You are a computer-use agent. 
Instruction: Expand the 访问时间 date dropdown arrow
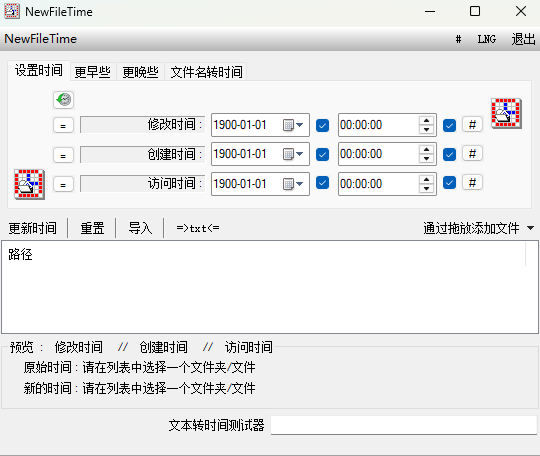pos(300,184)
